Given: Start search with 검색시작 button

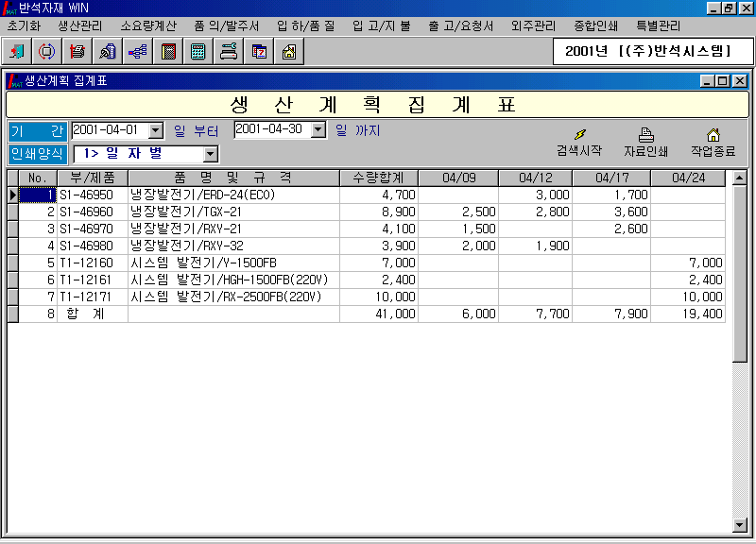Looking at the screenshot, I should click(x=579, y=143).
